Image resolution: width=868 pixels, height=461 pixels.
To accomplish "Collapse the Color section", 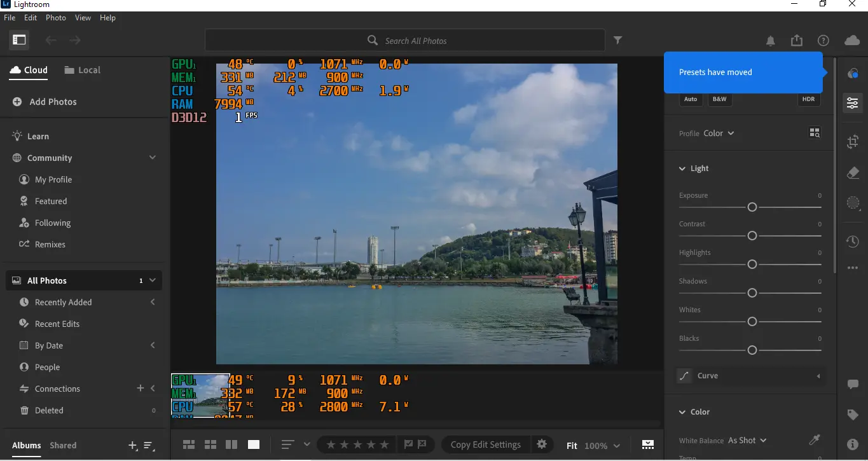I will click(x=682, y=412).
